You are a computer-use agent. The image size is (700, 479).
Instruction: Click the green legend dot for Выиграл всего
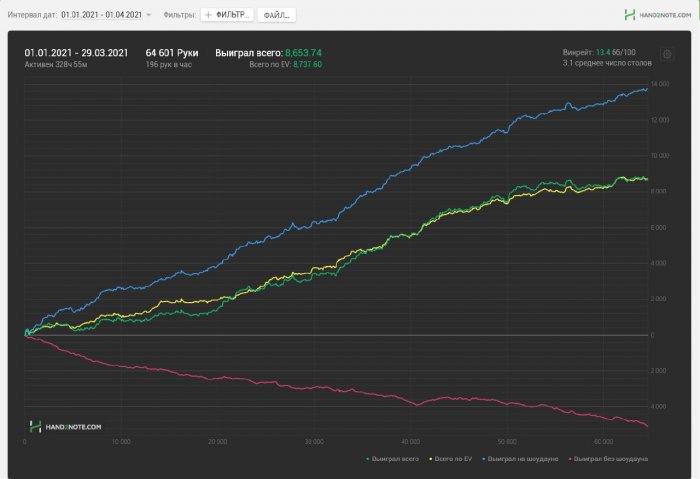click(368, 459)
